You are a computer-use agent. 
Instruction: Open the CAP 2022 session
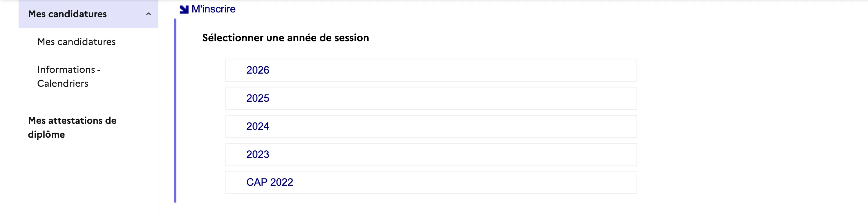[270, 182]
